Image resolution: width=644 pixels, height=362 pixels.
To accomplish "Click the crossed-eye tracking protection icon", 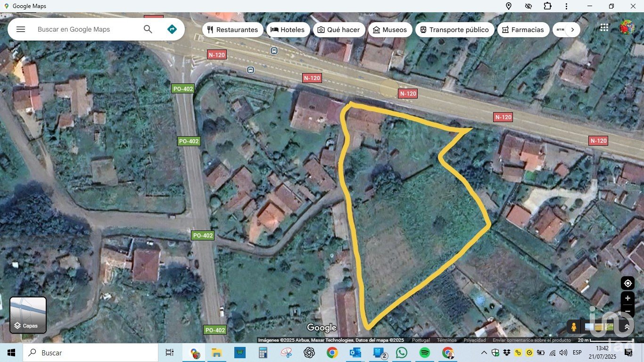I will 528,6.
